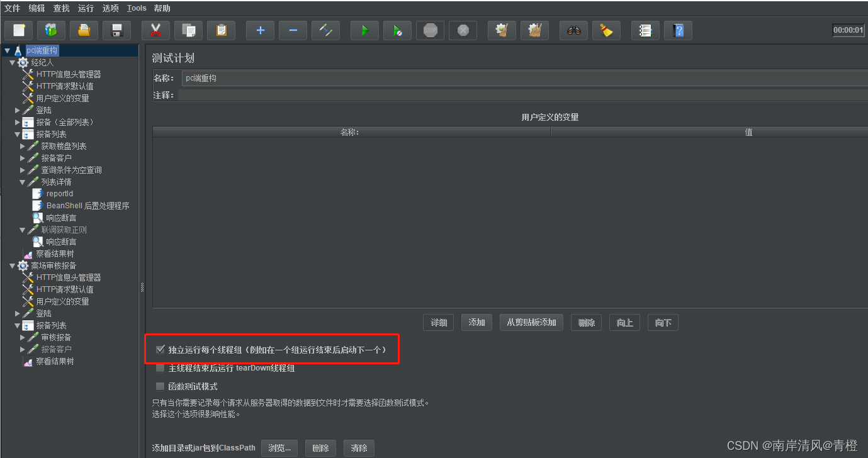Click the 清除 classpath button
This screenshot has height=458, width=868.
click(359, 448)
